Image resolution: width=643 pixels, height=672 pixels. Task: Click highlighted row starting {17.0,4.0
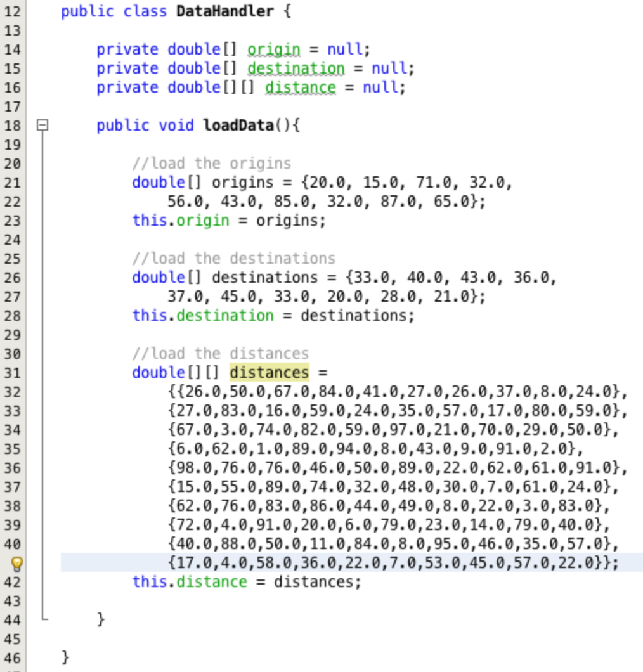[x=393, y=562]
